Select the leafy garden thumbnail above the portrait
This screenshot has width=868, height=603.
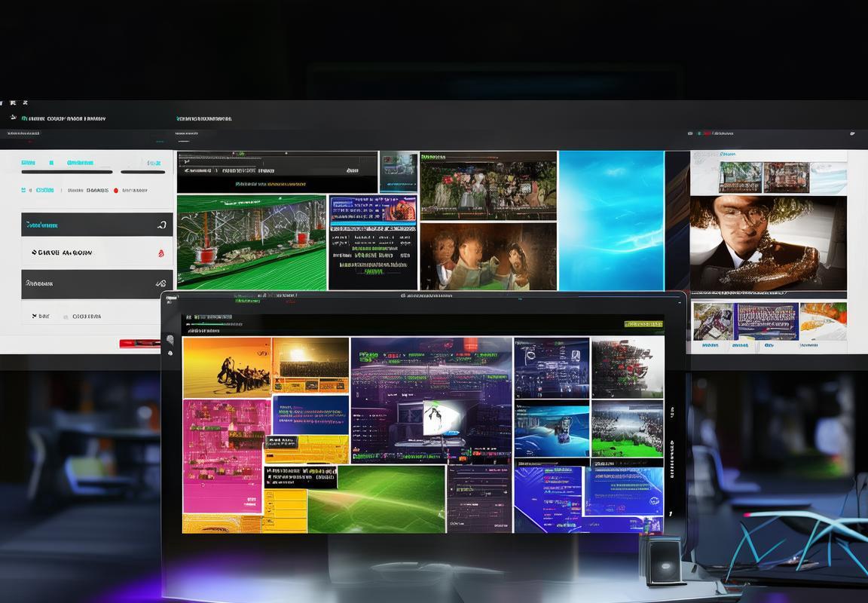point(741,177)
